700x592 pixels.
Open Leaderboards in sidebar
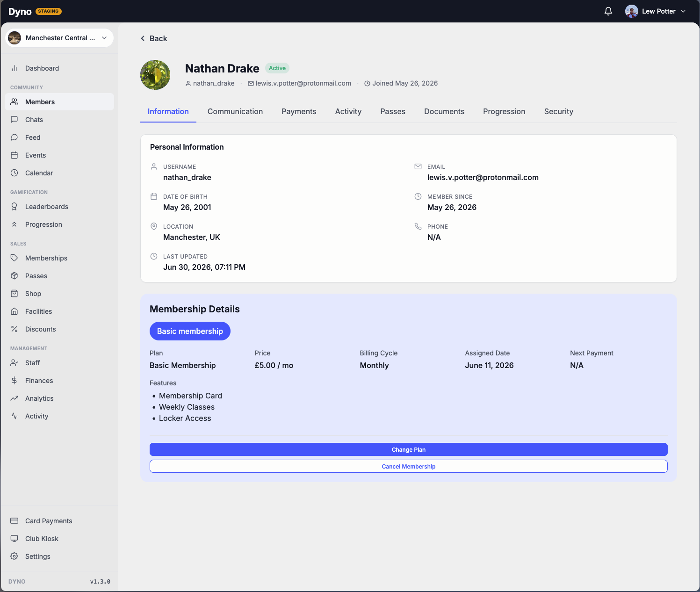coord(59,207)
